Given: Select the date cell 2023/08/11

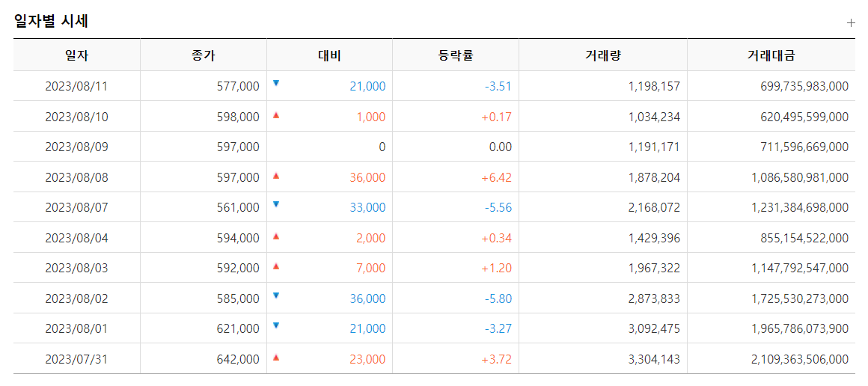Looking at the screenshot, I should tap(76, 86).
